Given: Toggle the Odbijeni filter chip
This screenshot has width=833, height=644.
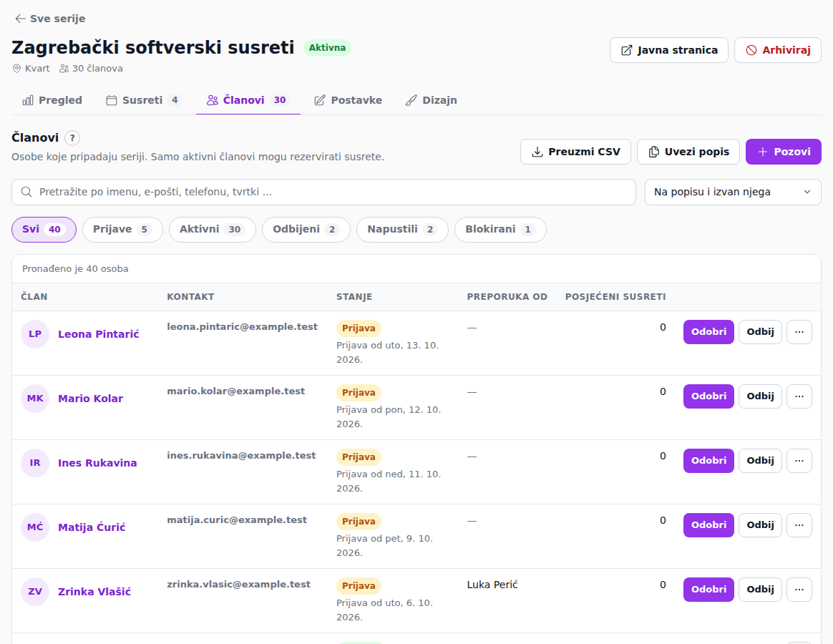Looking at the screenshot, I should (x=306, y=230).
